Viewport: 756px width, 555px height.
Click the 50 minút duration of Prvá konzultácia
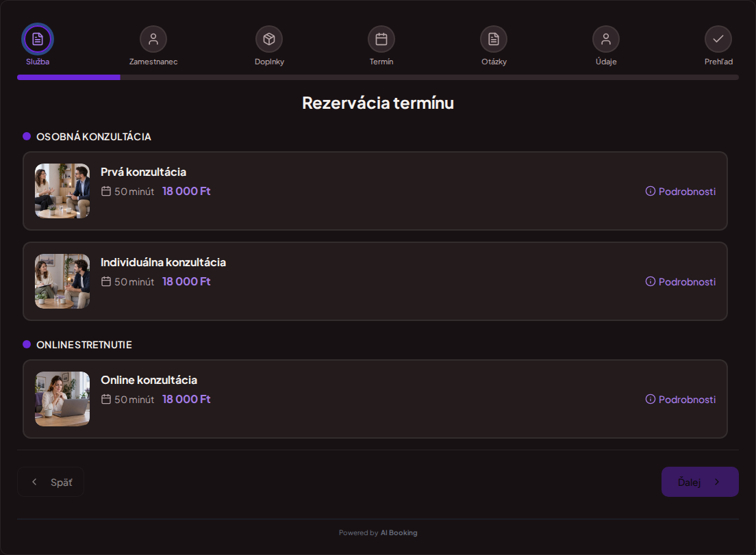pyautogui.click(x=134, y=192)
